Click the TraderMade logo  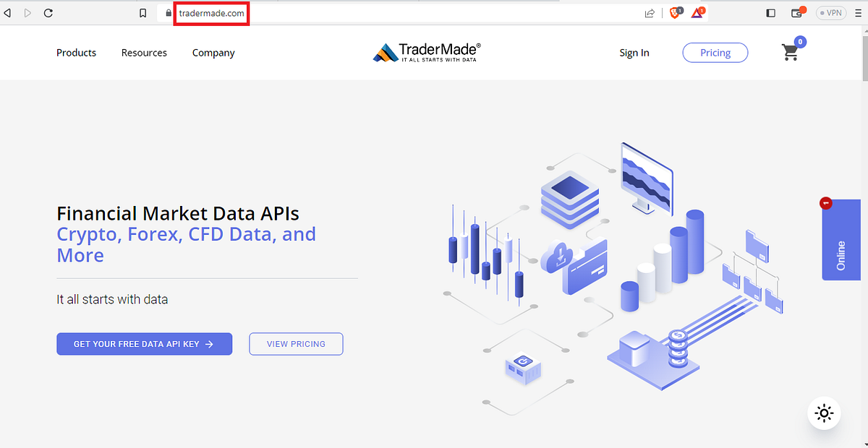(427, 52)
